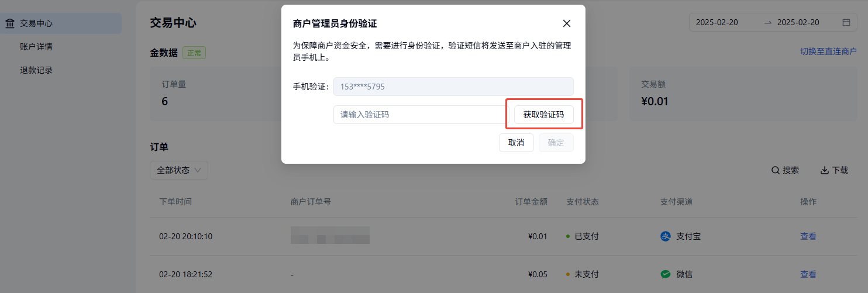The image size is (868, 293).
Task: Open 账户详情 in the sidebar
Action: click(36, 47)
